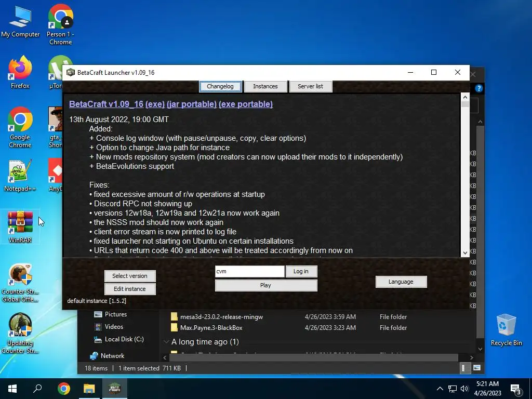This screenshot has height=399, width=532.
Task: Click changelog scrollbar up arrow
Action: [465, 97]
